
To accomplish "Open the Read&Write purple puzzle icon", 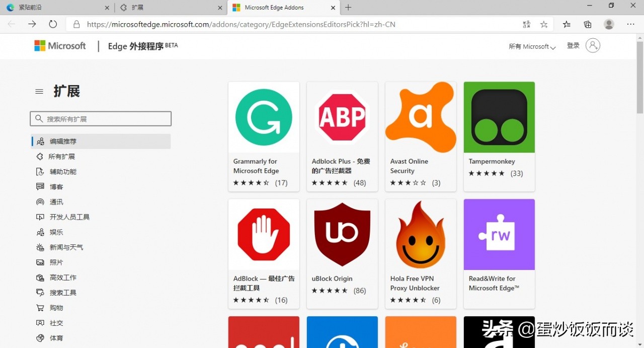I will pos(499,235).
